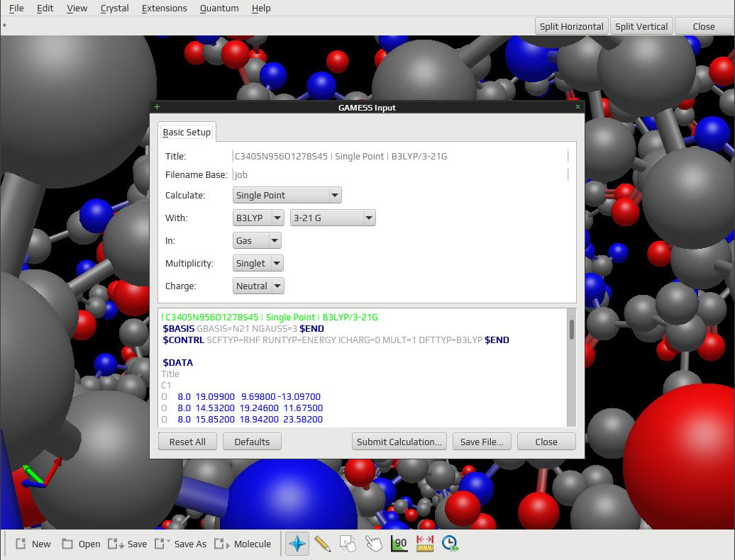The height and width of the screenshot is (560, 735).
Task: Click the 3D axes orientation indicator
Action: (x=41, y=473)
